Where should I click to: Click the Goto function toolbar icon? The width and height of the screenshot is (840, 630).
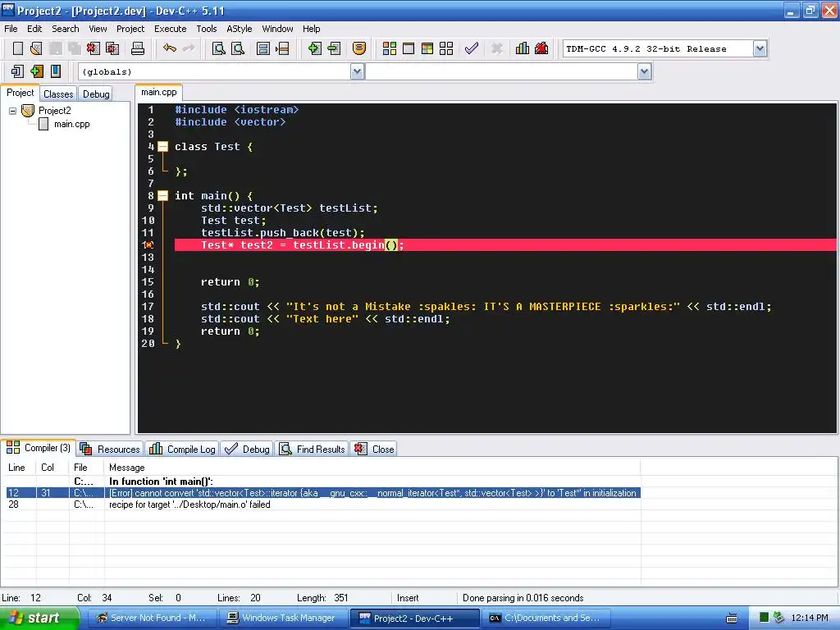coord(263,48)
